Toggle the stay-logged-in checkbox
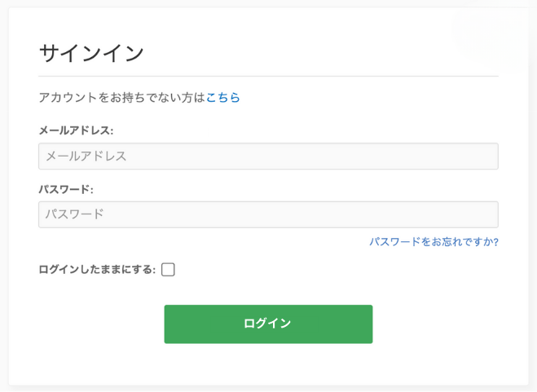This screenshot has width=537, height=392. 168,270
